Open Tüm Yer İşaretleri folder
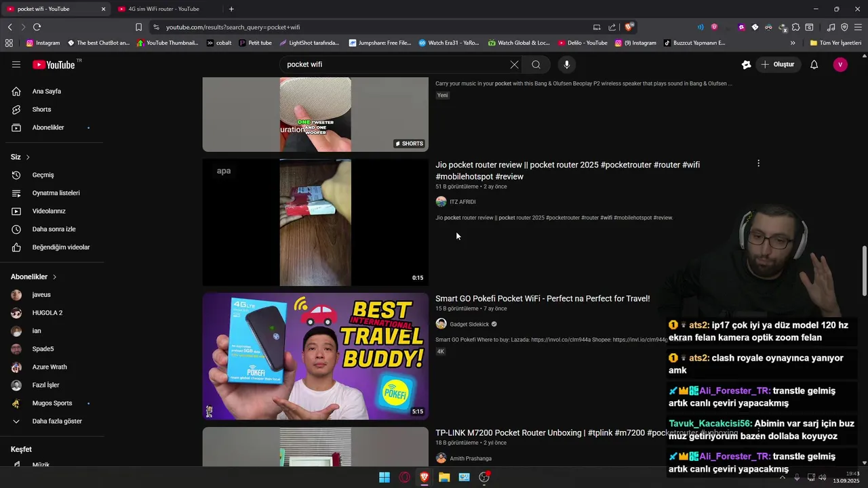The height and width of the screenshot is (488, 868). 835,43
